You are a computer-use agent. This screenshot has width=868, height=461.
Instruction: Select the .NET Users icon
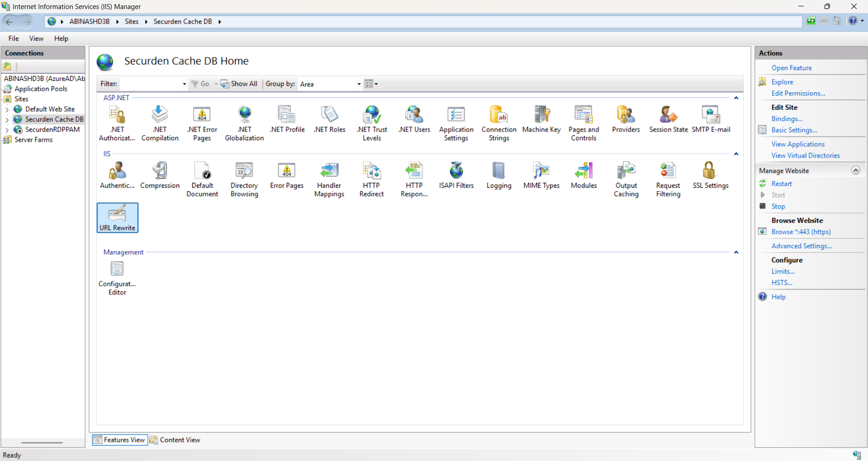[414, 119]
